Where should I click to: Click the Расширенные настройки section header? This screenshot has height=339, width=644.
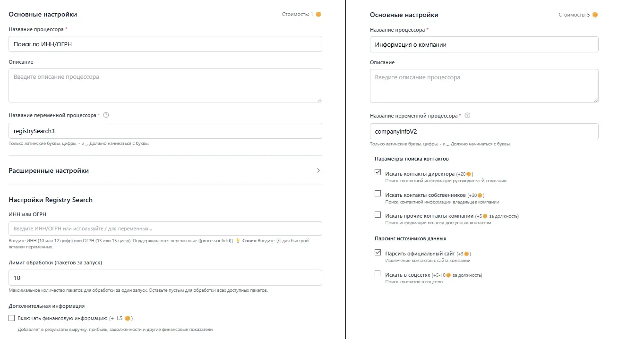[x=49, y=170]
